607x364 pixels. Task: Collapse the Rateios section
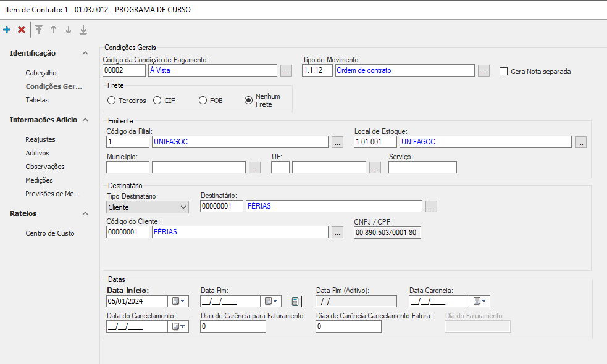click(x=85, y=213)
